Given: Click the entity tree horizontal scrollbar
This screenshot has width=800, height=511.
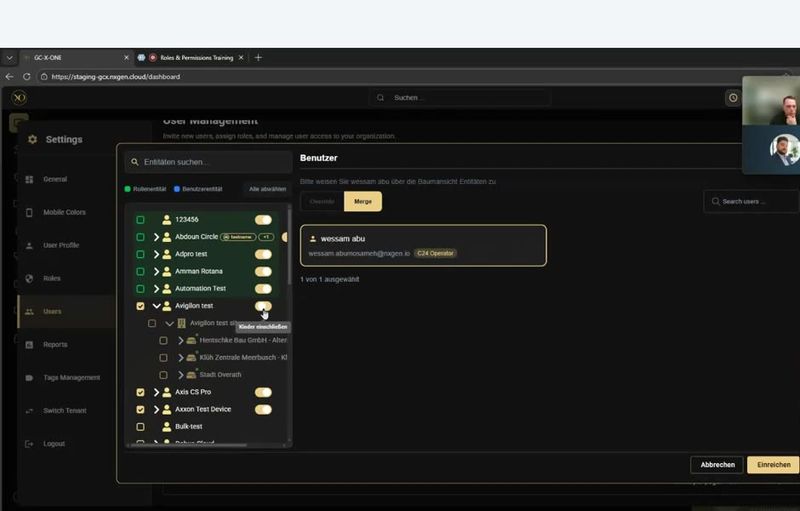Looking at the screenshot, I should pyautogui.click(x=189, y=445).
